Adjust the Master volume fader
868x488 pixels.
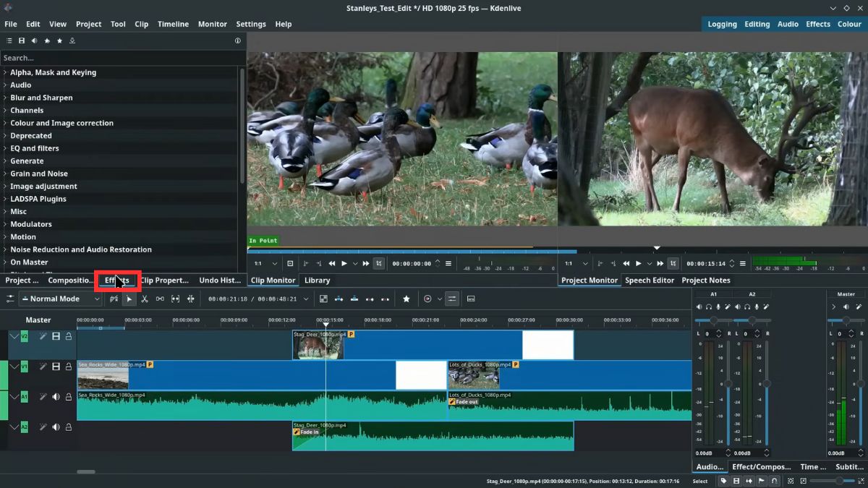[x=859, y=382]
